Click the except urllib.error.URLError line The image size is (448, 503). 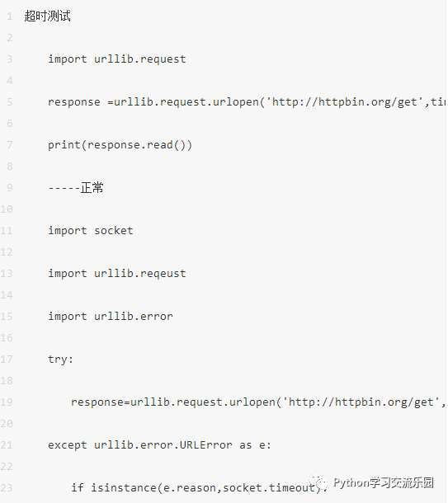tap(159, 445)
